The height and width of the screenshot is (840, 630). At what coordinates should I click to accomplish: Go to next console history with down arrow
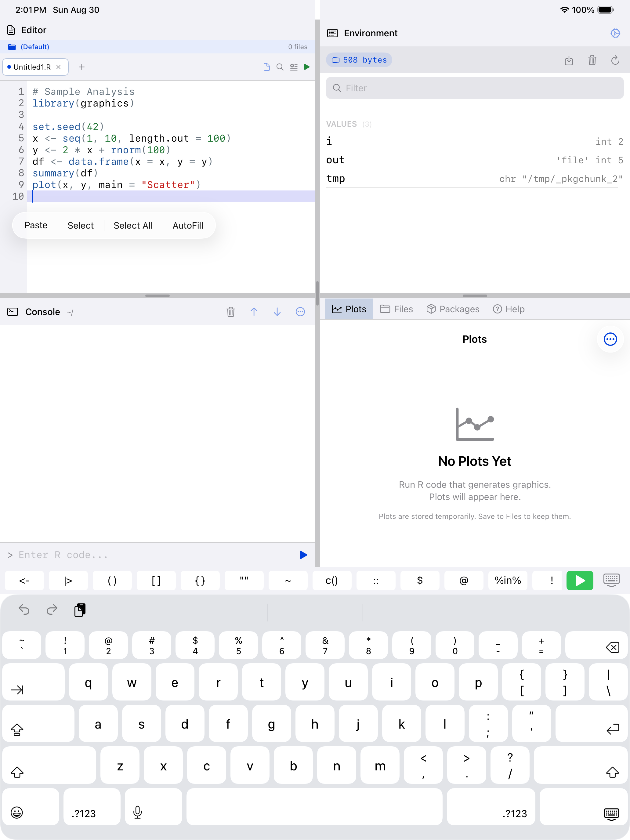277,312
